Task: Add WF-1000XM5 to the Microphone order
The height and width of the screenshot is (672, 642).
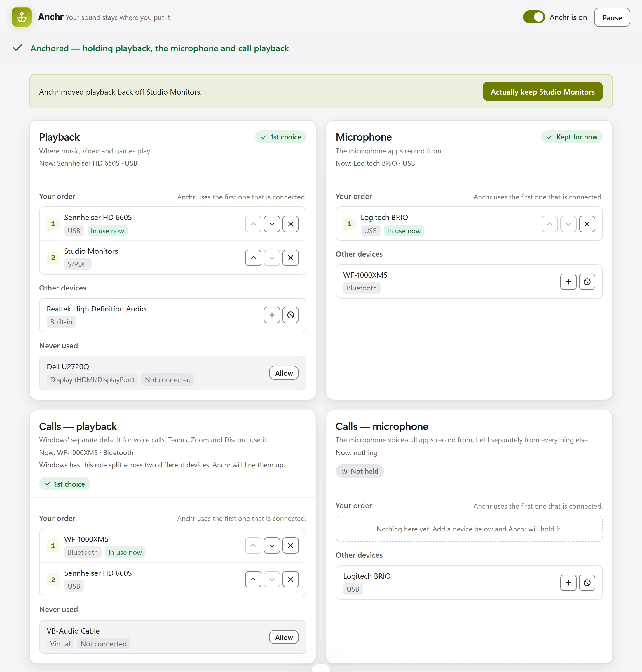Action: [568, 282]
